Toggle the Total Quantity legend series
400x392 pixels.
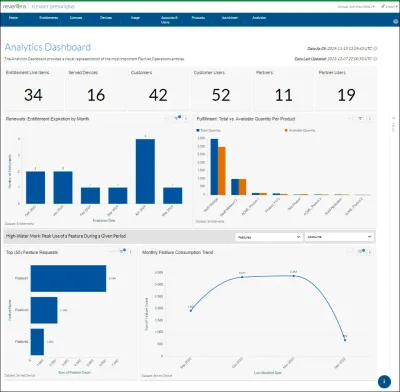click(x=209, y=130)
